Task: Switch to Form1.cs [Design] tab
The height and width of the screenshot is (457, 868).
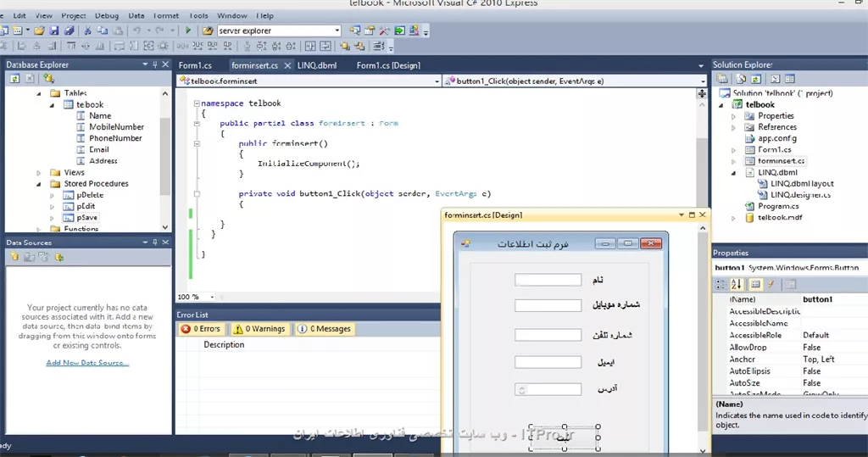Action: coord(388,65)
